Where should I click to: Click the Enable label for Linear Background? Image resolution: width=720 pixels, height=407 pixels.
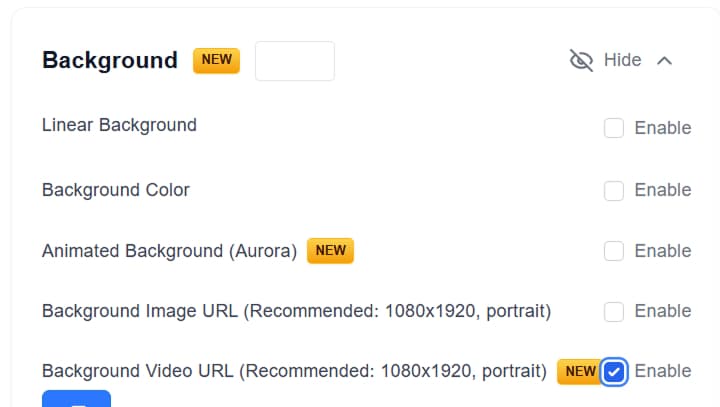coord(662,128)
